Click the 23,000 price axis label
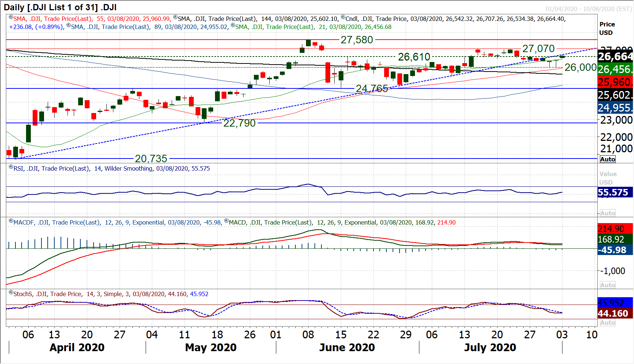The height and width of the screenshot is (364, 634). point(616,120)
